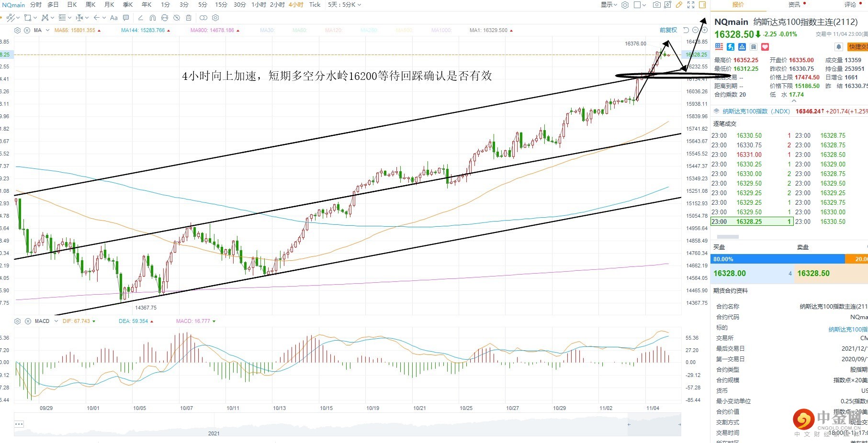Viewport: 868px width, 443px height.
Task: Expand the 显示 display dropdown
Action: point(609,5)
